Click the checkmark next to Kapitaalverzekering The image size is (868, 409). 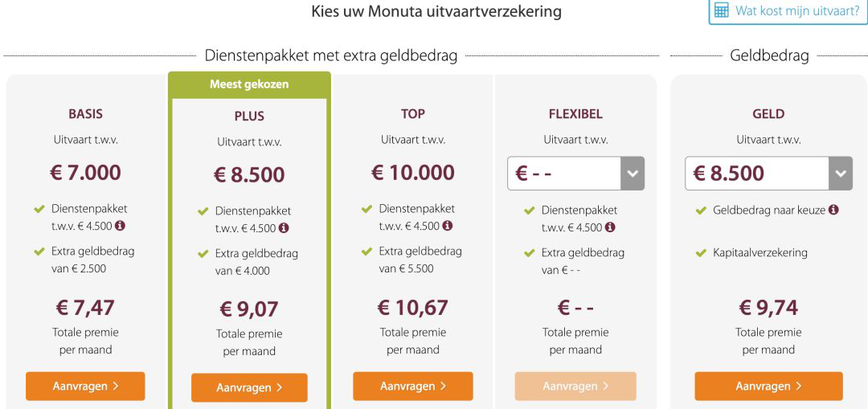702,253
